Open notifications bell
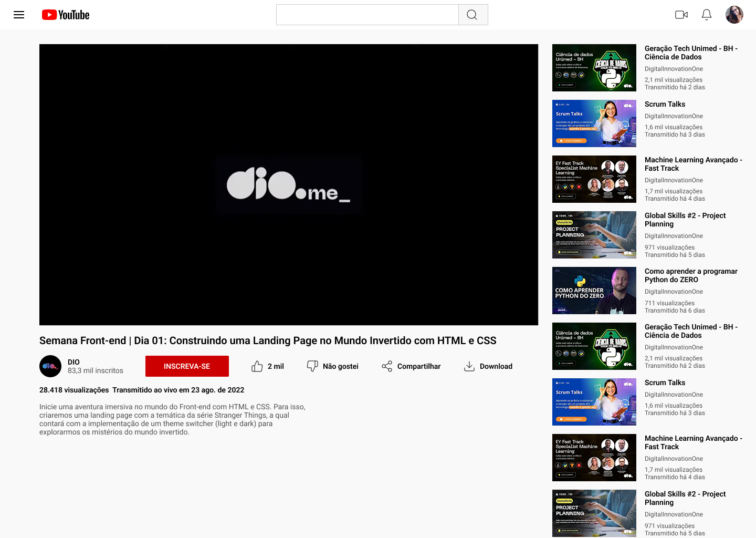Viewport: 756px width, 538px height. (x=707, y=15)
